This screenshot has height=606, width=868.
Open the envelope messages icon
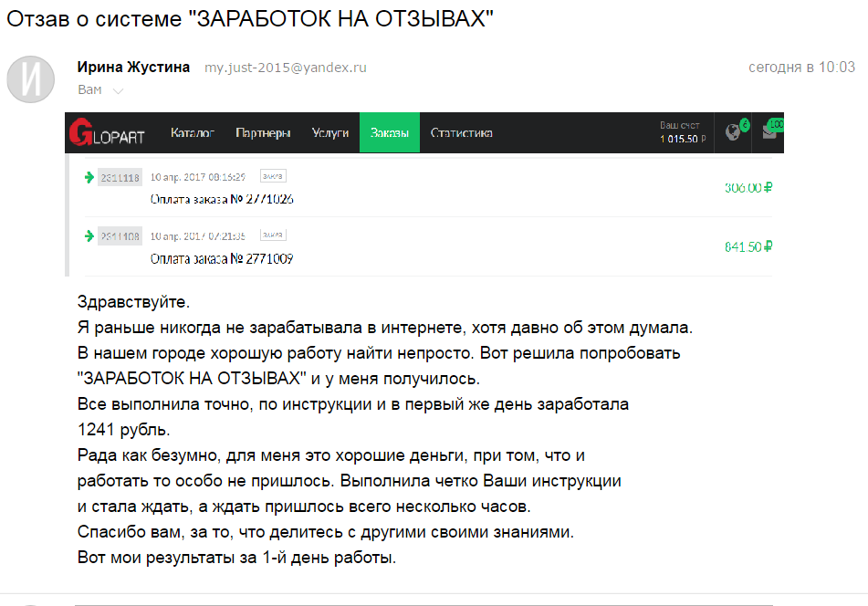(769, 132)
